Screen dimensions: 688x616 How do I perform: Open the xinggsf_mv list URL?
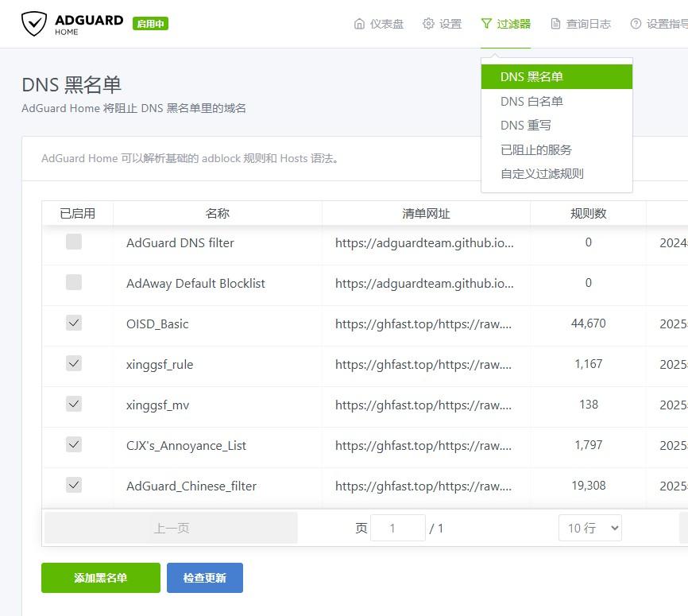tap(423, 405)
